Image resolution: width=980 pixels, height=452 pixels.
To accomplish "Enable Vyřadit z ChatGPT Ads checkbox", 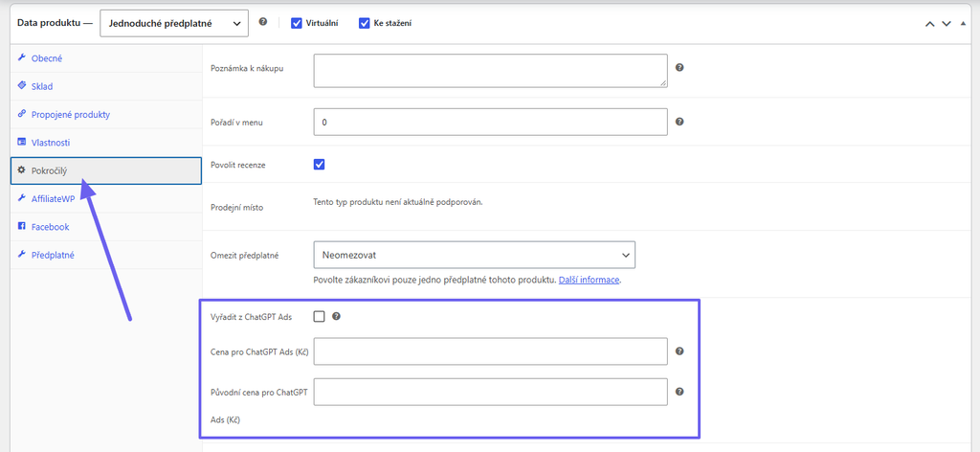I will [320, 316].
